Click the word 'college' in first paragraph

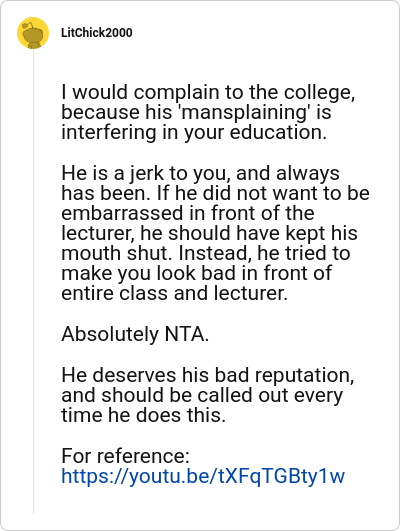click(319, 93)
